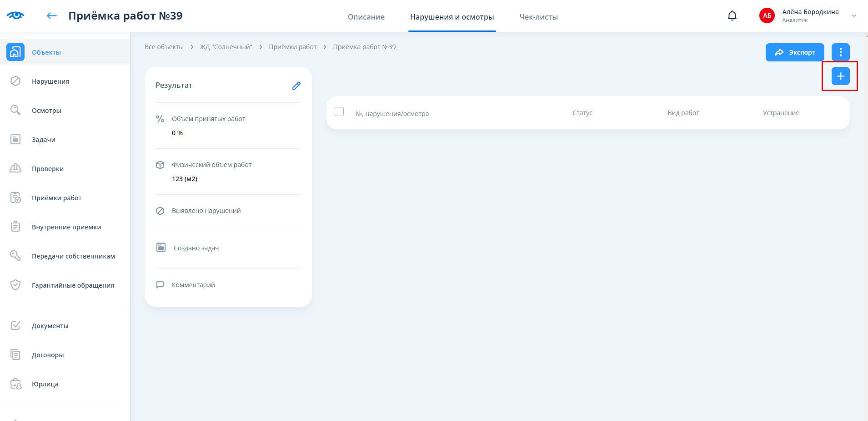Sort by the Статус column header
868x421 pixels.
pos(582,113)
